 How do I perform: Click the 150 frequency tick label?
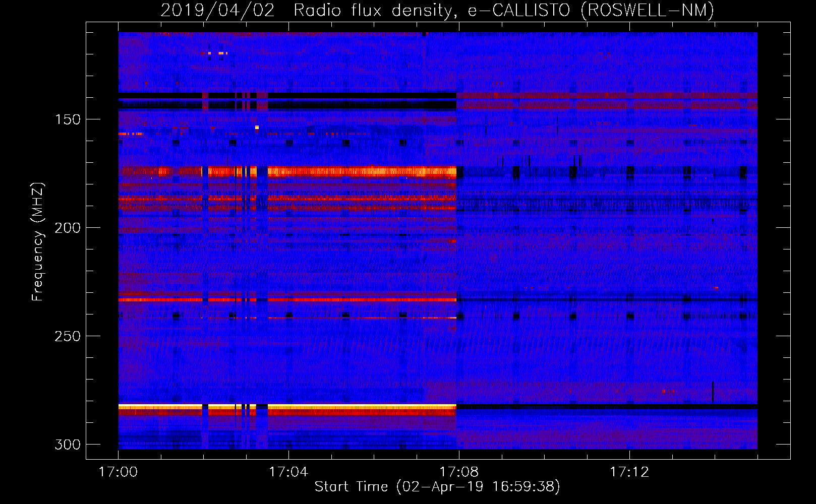(x=68, y=119)
